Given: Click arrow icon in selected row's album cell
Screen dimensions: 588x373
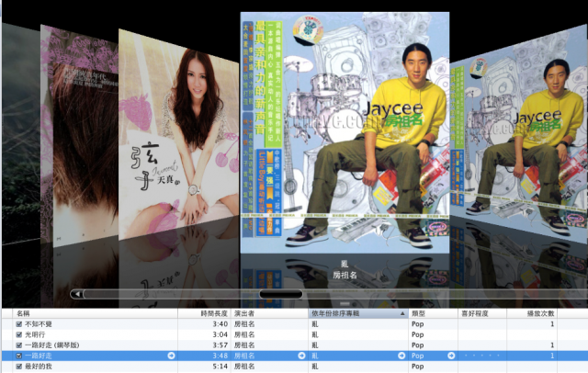Looking at the screenshot, I should point(401,356).
